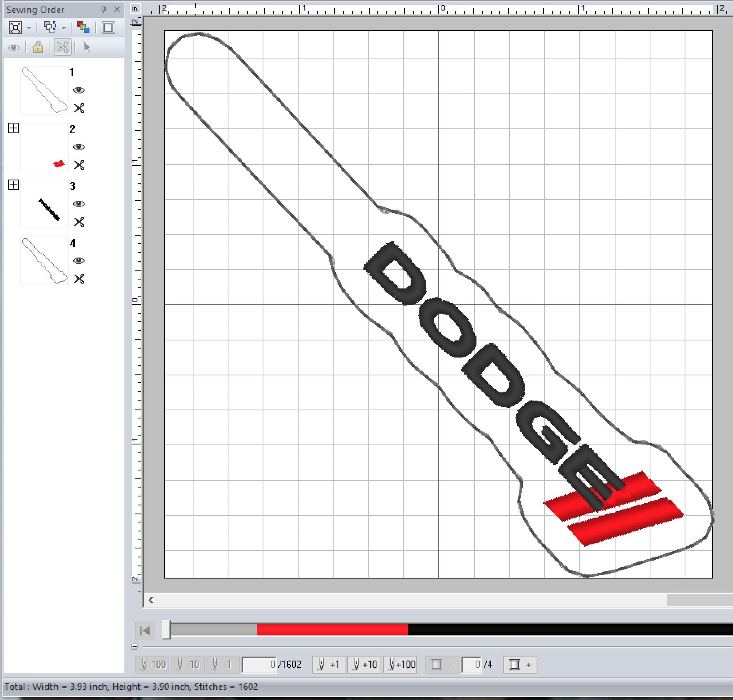Image resolution: width=733 pixels, height=700 pixels.
Task: Click the current stitch number input field
Action: point(259,665)
